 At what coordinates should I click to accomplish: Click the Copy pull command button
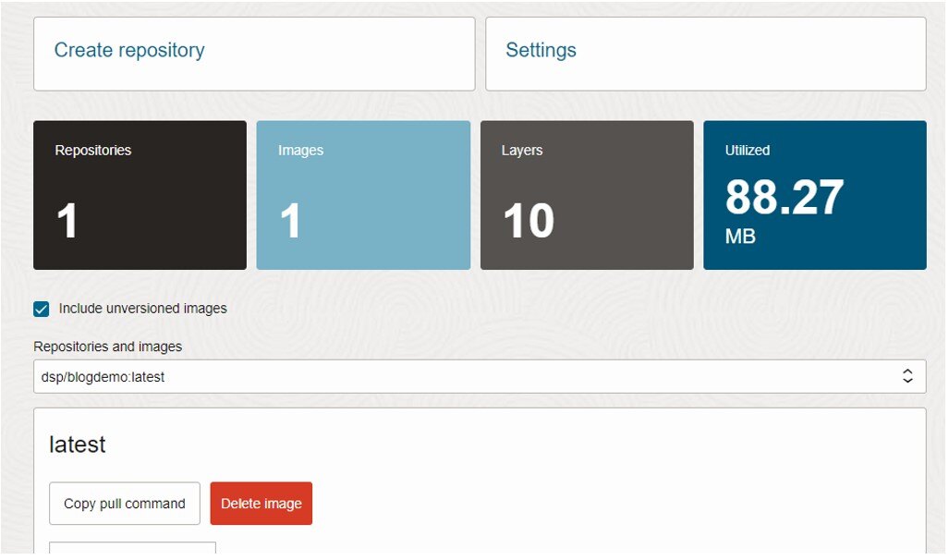(x=125, y=504)
